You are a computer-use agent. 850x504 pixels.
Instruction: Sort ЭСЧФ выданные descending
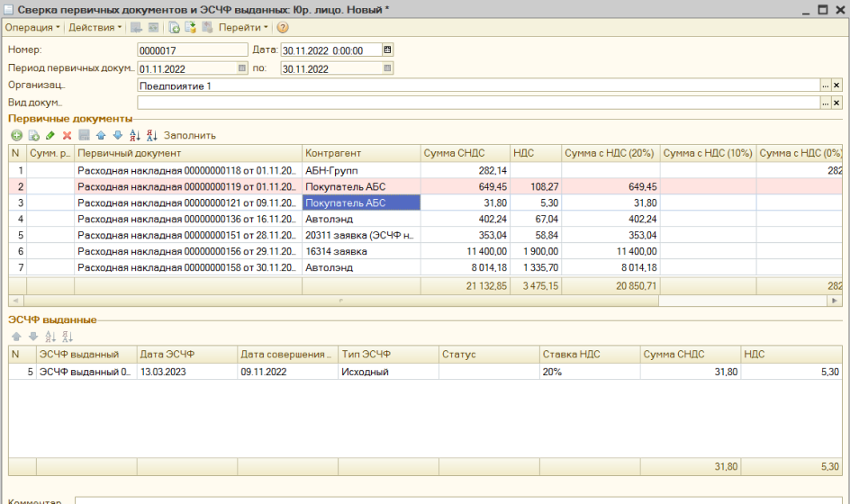pos(68,337)
